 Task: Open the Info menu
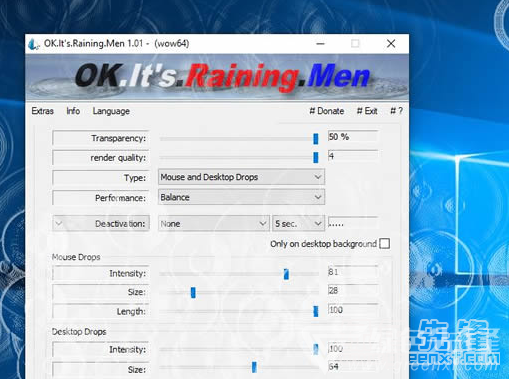pos(73,111)
